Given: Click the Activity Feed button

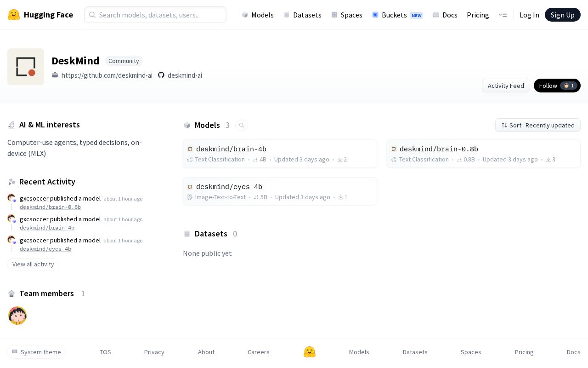Looking at the screenshot, I should tap(506, 86).
